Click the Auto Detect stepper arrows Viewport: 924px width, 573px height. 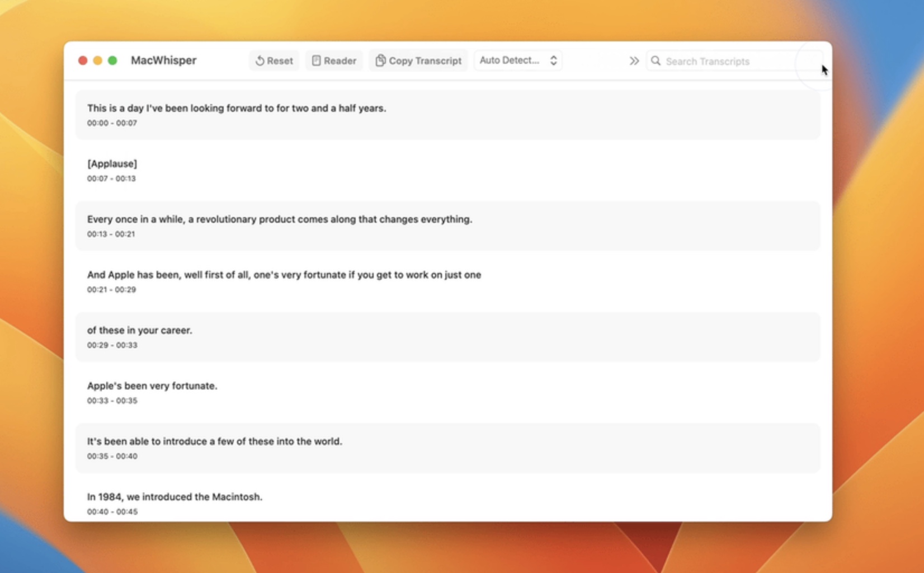(x=553, y=60)
